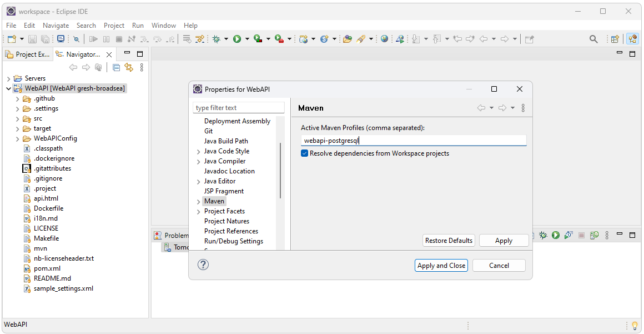This screenshot has width=644, height=334.
Task: Expand the .github folder
Action: [x=18, y=99]
